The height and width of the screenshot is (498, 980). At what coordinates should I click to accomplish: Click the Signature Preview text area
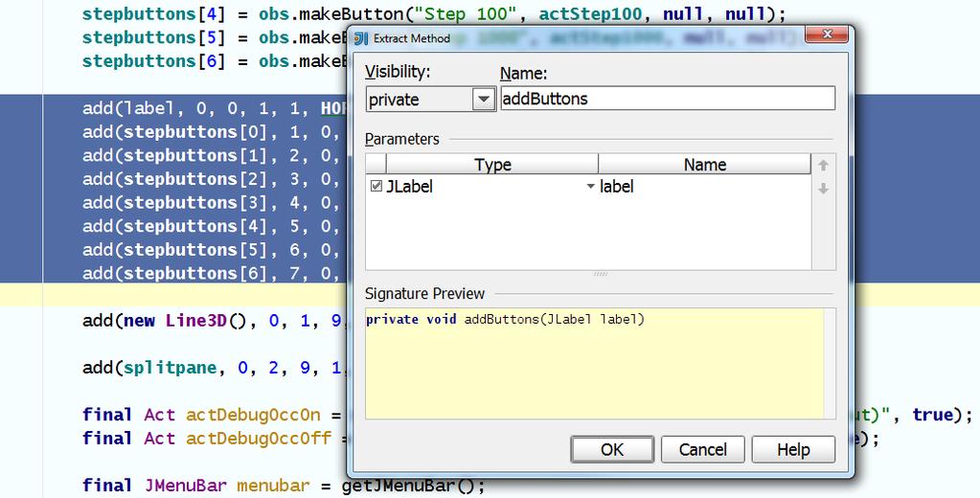point(594,364)
